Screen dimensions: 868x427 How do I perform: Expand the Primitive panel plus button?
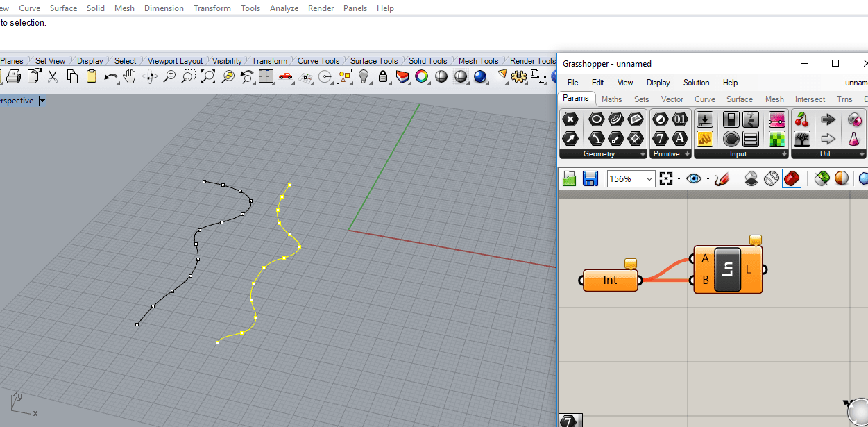click(687, 154)
